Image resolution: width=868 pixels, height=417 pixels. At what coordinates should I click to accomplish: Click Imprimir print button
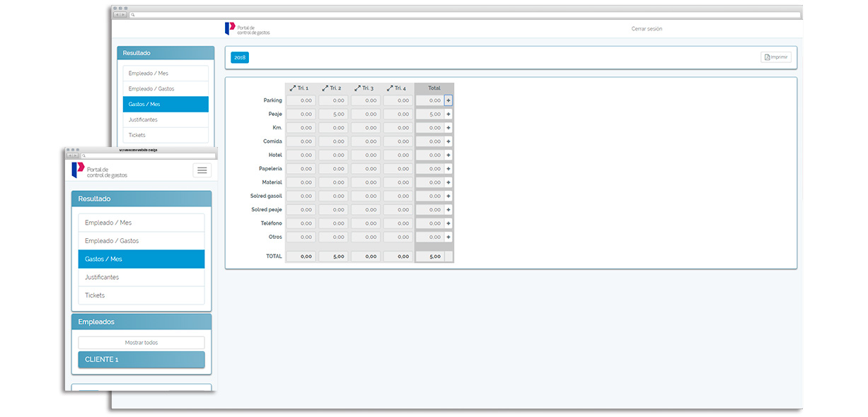pyautogui.click(x=776, y=57)
